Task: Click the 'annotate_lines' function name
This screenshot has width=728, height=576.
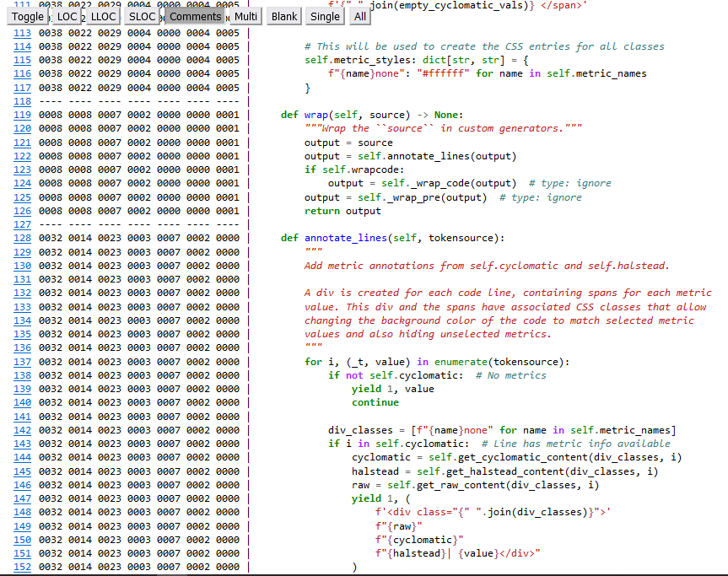Action: point(345,238)
